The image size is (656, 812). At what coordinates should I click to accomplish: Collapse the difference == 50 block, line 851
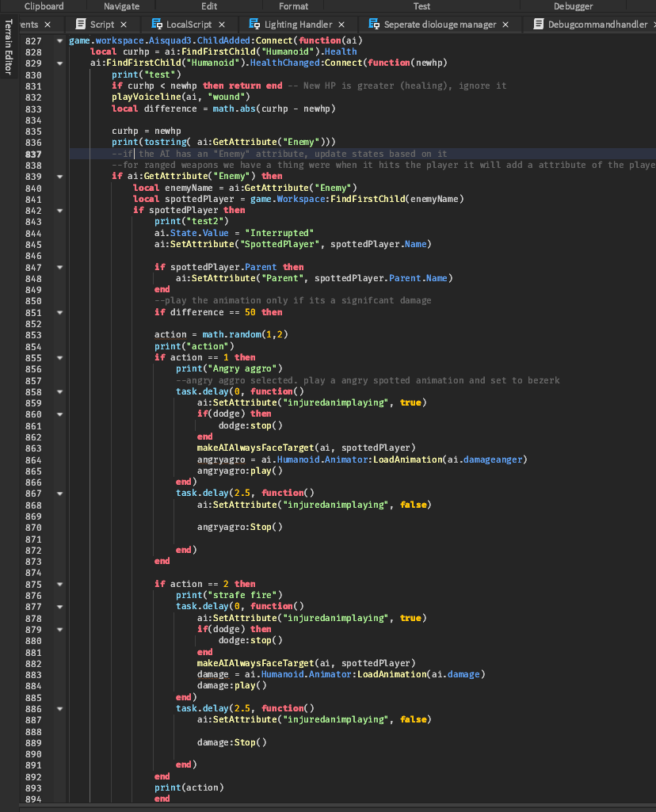tap(60, 313)
